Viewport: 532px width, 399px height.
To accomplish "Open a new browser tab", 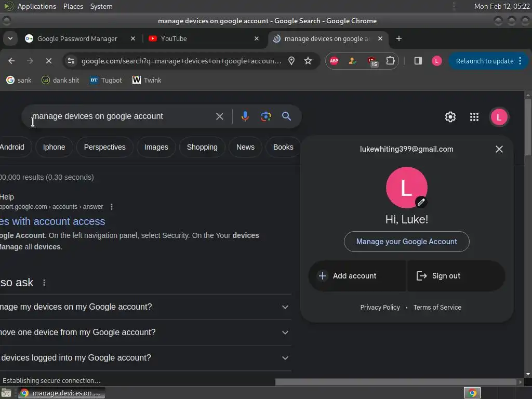I will pyautogui.click(x=398, y=38).
